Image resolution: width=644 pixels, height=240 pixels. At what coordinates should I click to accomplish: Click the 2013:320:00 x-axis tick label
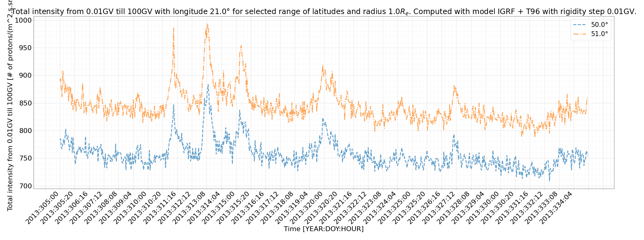pyautogui.click(x=307, y=209)
